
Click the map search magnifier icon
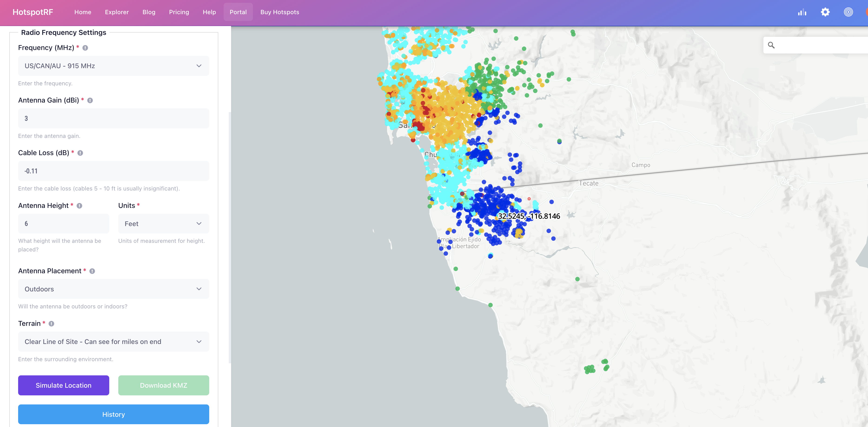click(771, 45)
